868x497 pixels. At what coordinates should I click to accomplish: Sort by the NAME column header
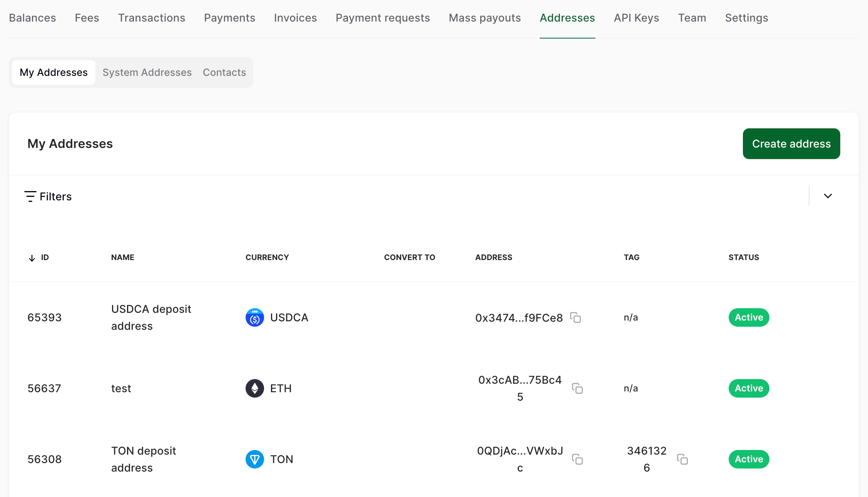(123, 257)
